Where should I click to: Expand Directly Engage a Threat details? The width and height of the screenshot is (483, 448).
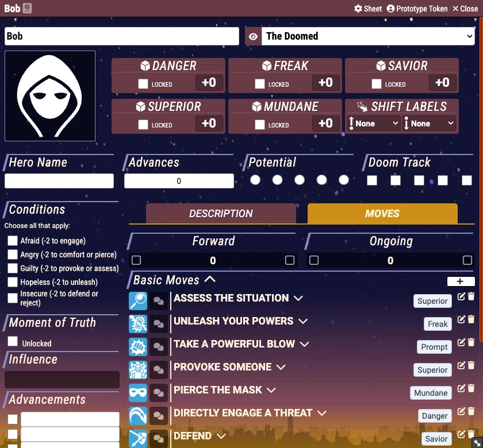pos(321,413)
